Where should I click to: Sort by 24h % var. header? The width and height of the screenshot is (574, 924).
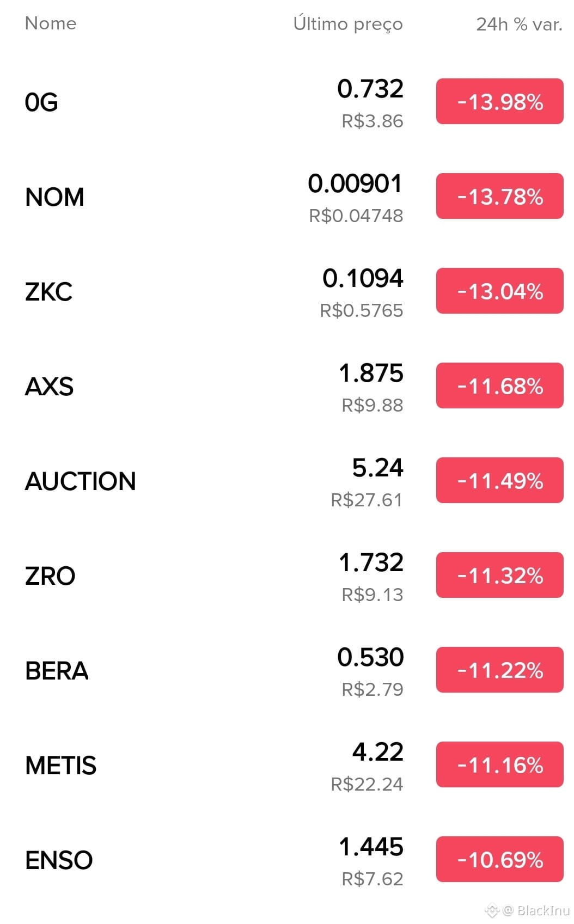coord(518,25)
